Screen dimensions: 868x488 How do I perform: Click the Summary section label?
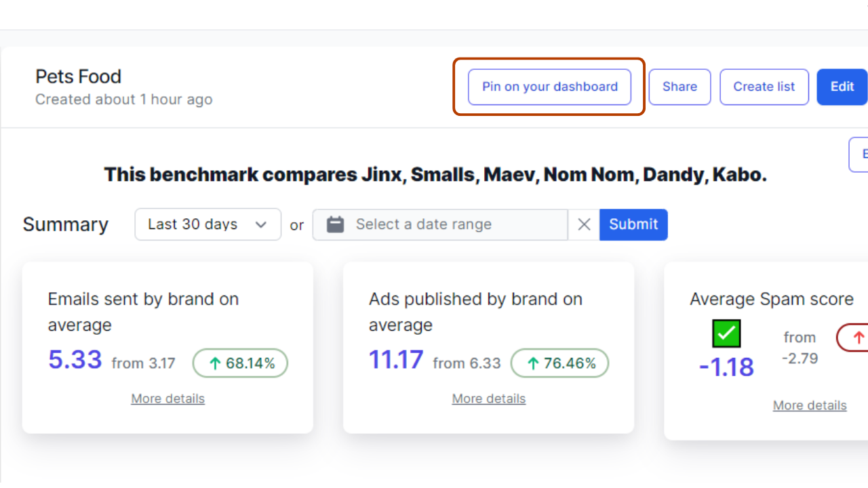[x=66, y=224]
